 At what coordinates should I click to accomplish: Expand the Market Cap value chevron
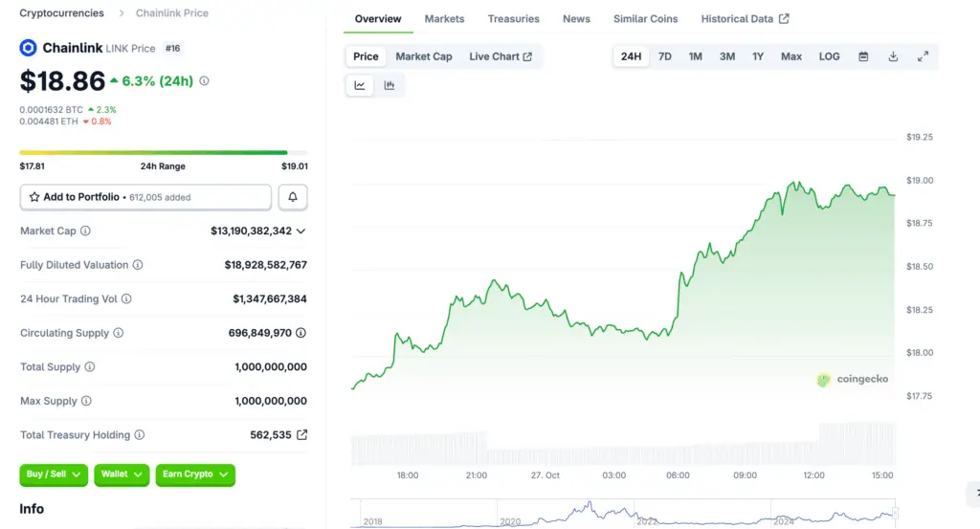(x=301, y=231)
